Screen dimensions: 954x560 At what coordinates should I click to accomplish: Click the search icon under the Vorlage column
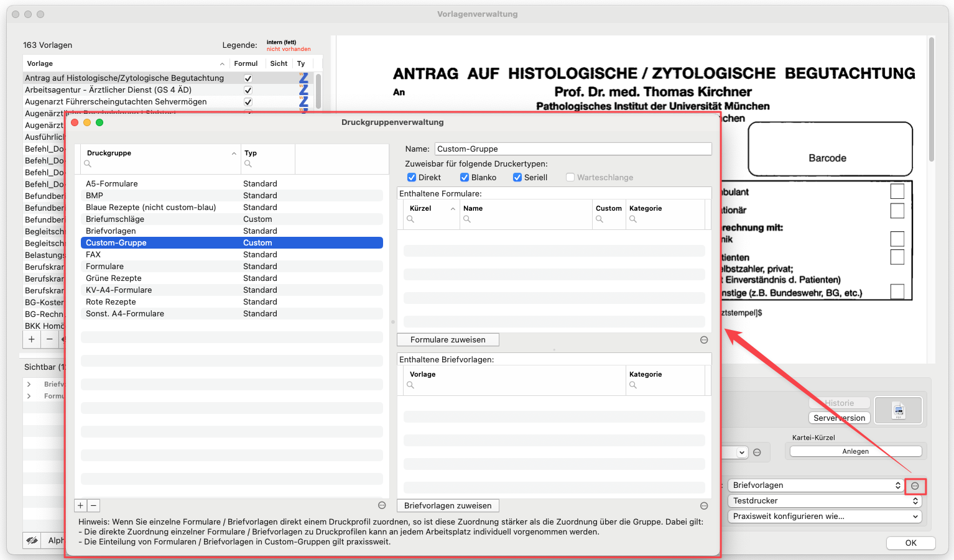410,385
